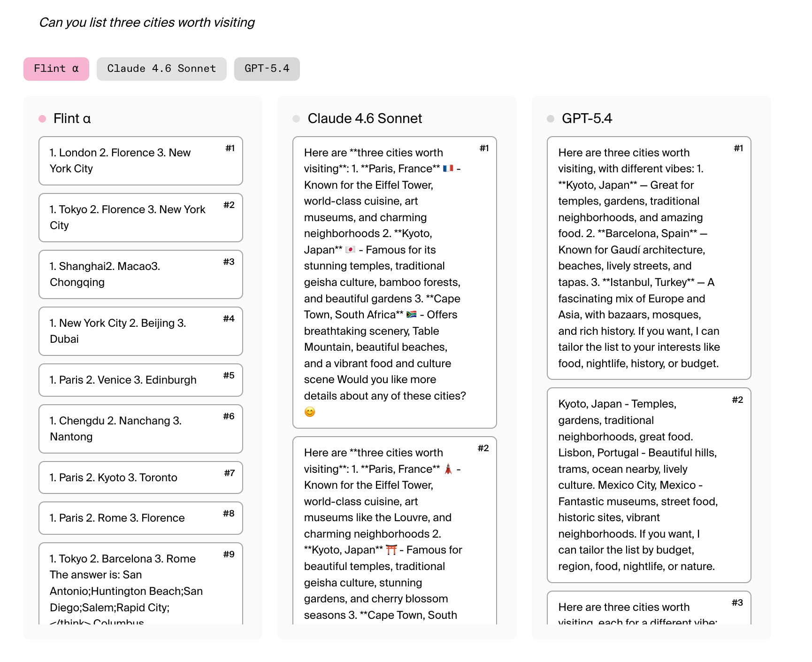Screen dimensions: 812x662
Task: Click Flint response #6 Chengdu Nanchang Nantong
Action: point(141,429)
